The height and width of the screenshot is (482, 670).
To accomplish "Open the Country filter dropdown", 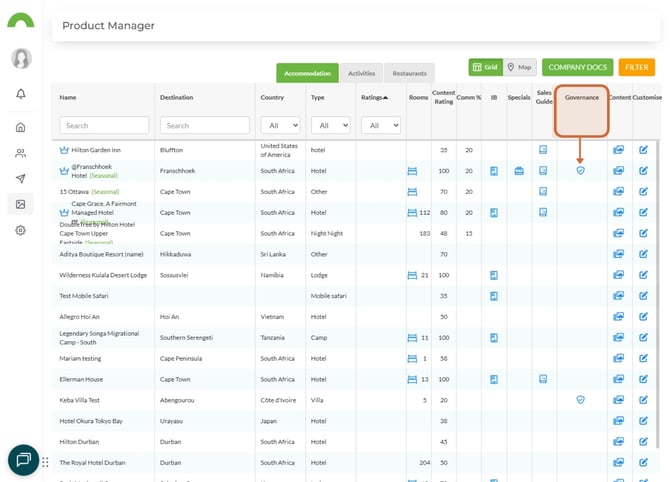I will coord(280,125).
